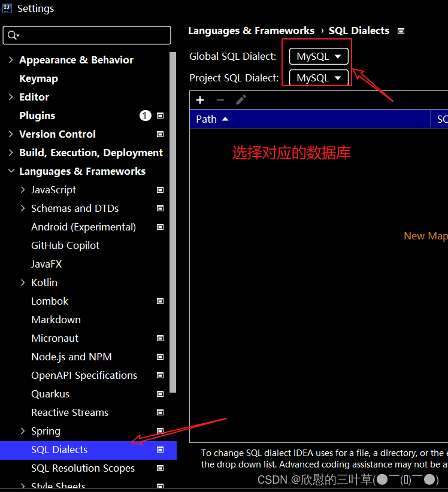Click the Add mapping plus icon
This screenshot has height=492, width=448.
[200, 100]
